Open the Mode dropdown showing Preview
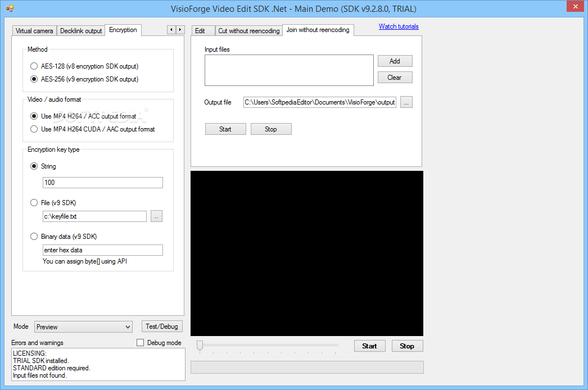Screen dimensions: 588x390 (83, 327)
